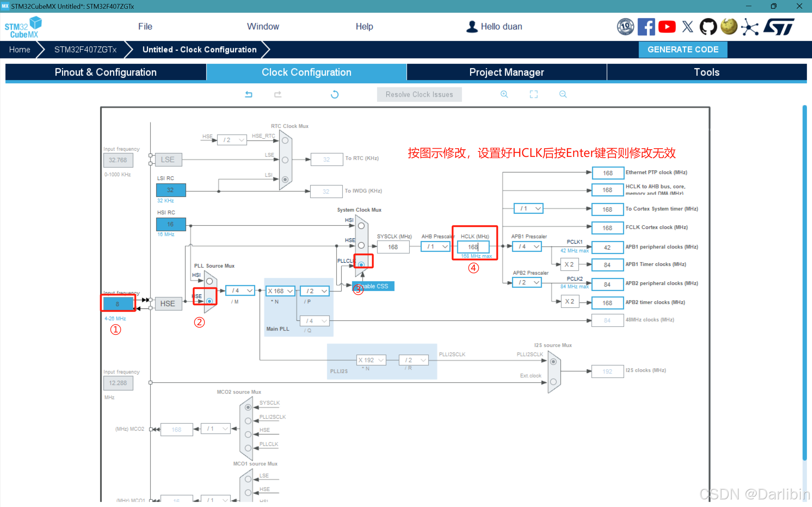Open the Window menu
The width and height of the screenshot is (812, 507).
tap(263, 26)
